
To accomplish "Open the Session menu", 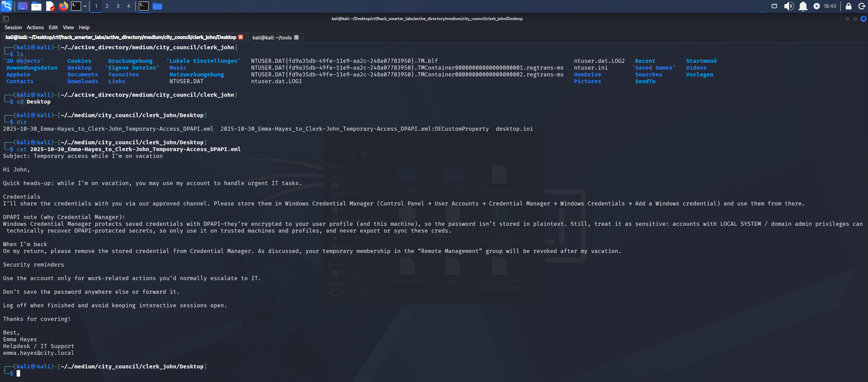I will coord(13,28).
